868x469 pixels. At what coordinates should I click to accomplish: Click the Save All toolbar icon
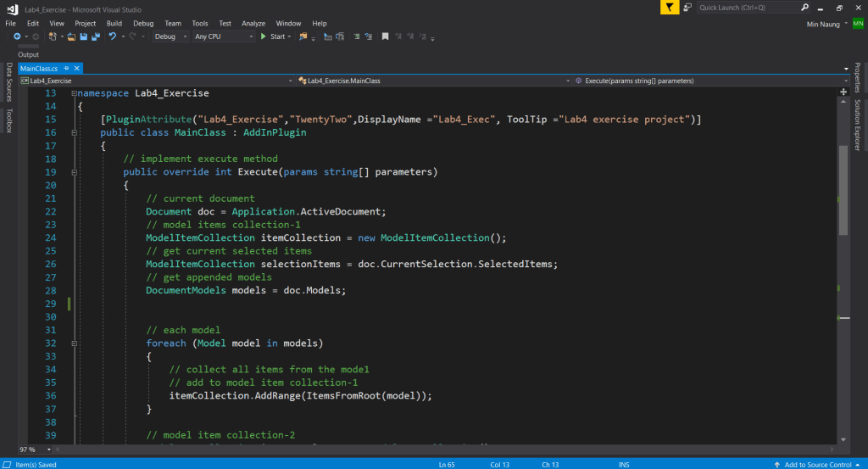pyautogui.click(x=94, y=36)
